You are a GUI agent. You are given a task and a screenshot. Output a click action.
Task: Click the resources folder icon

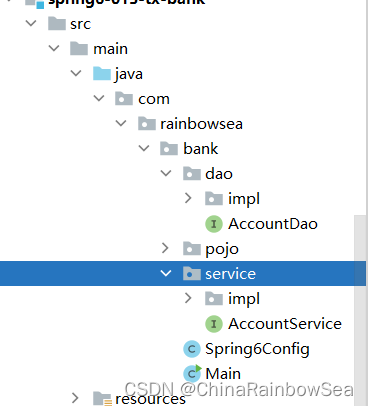click(x=102, y=398)
